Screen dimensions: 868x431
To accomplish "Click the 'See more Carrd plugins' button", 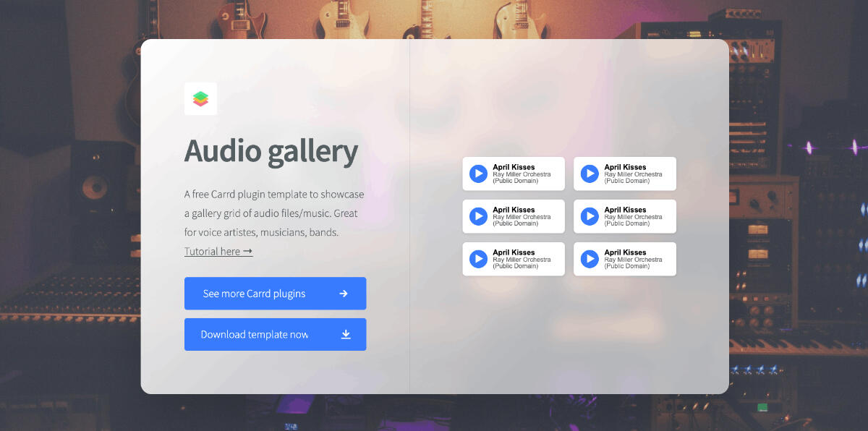I will click(275, 294).
